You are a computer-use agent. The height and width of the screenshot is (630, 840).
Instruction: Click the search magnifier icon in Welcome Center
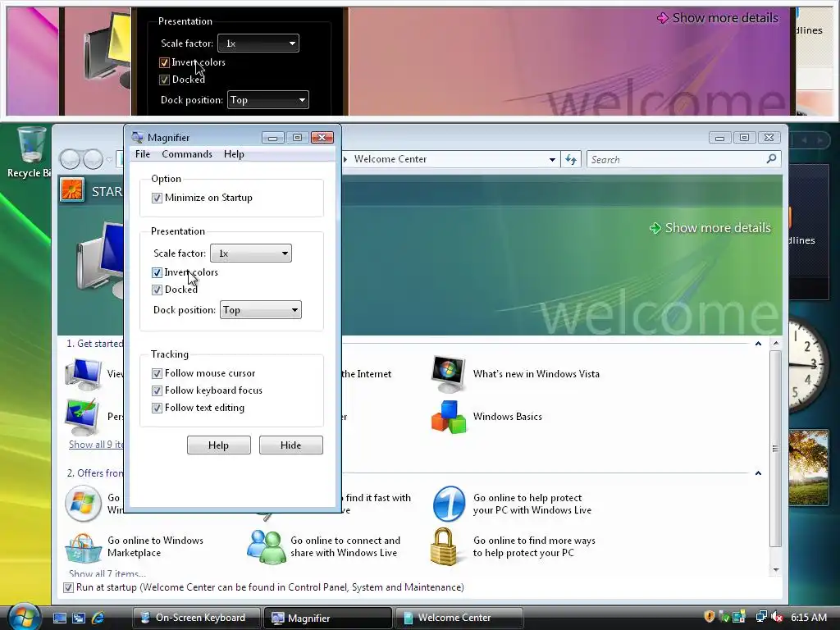(x=771, y=159)
